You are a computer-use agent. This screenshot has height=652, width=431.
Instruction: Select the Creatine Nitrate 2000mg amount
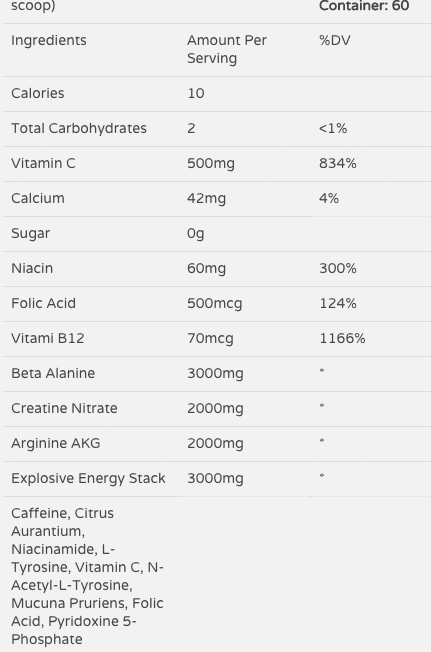[x=215, y=408]
